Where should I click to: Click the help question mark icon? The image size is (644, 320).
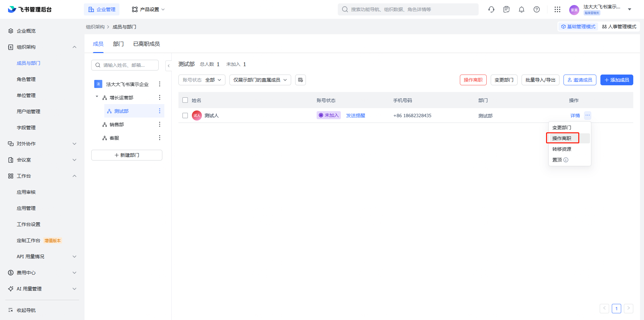coord(536,9)
